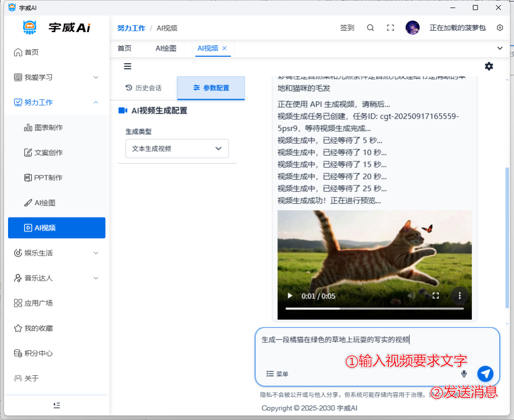Open settings gear next to username
The height and width of the screenshot is (420, 514).
[x=499, y=28]
